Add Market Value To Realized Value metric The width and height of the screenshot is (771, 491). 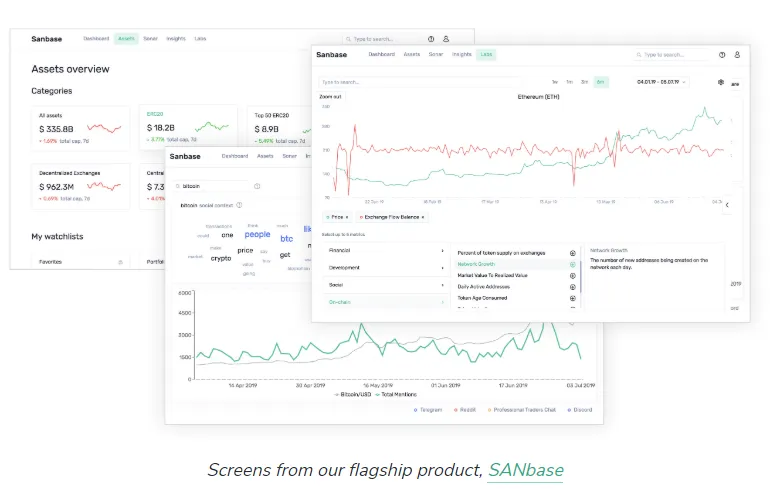[572, 276]
